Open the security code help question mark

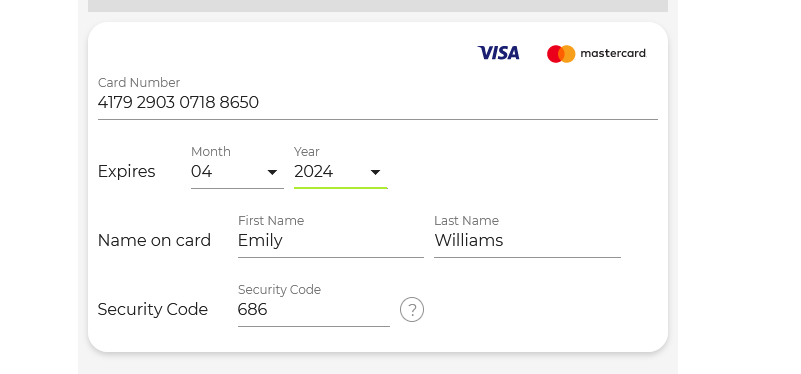(412, 310)
